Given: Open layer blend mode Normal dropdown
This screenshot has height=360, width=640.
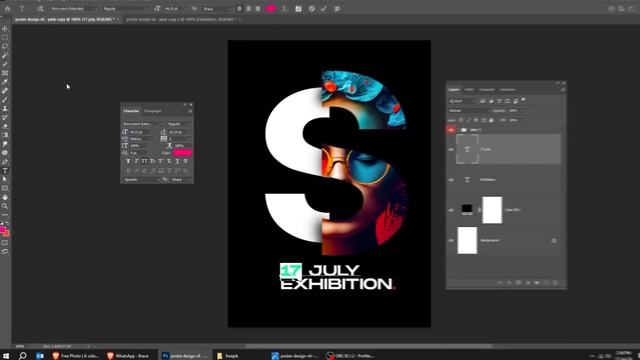Looking at the screenshot, I should tap(469, 111).
